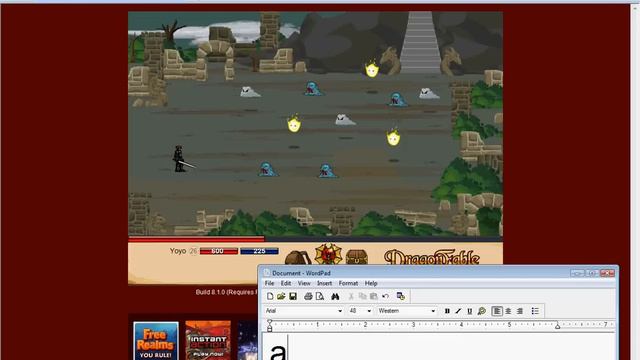Align text right
This screenshot has width=640, height=360.
520,311
